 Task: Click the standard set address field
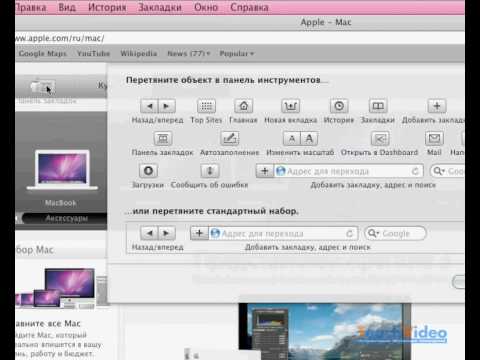(x=283, y=233)
